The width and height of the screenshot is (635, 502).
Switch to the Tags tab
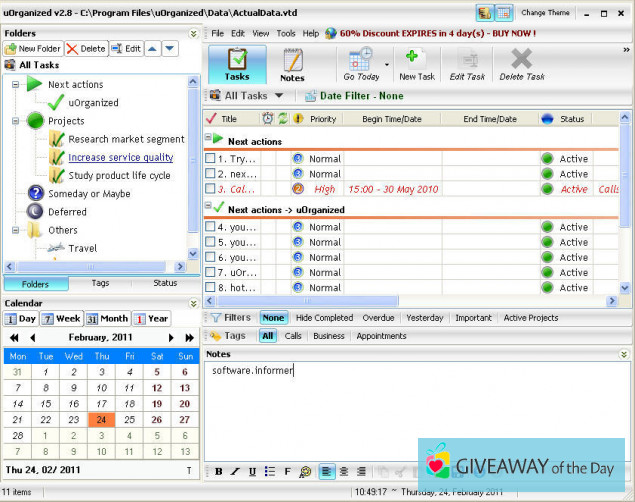tap(100, 283)
